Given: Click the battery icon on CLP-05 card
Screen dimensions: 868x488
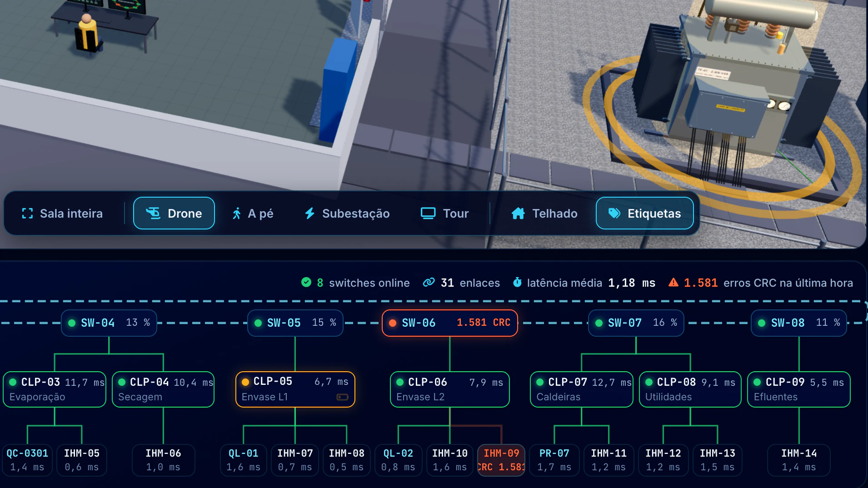Looking at the screenshot, I should point(343,397).
